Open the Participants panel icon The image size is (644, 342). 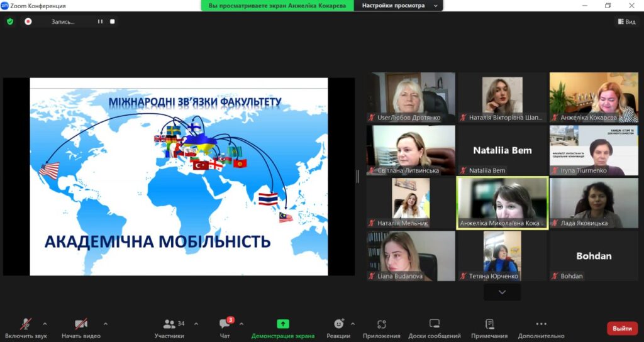coord(169,324)
